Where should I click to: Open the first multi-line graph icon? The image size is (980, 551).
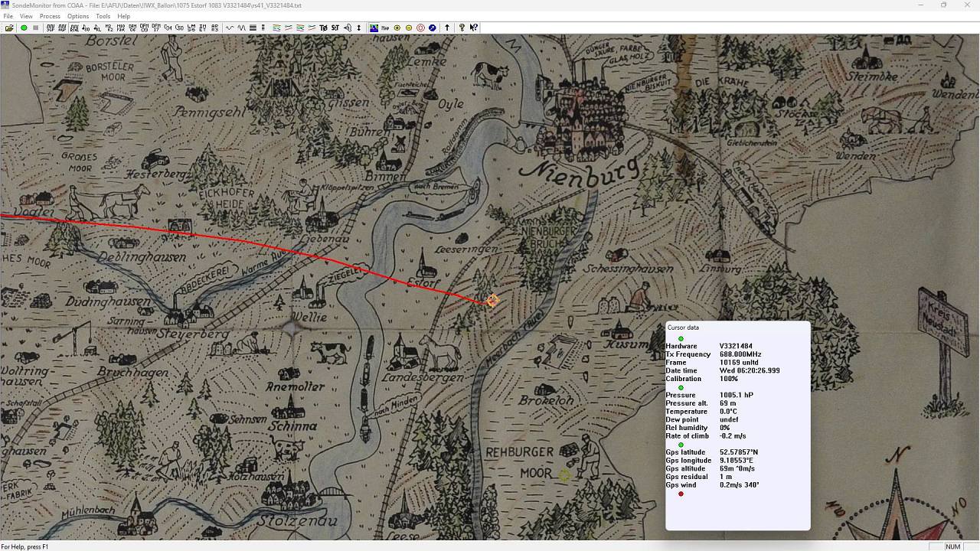276,28
